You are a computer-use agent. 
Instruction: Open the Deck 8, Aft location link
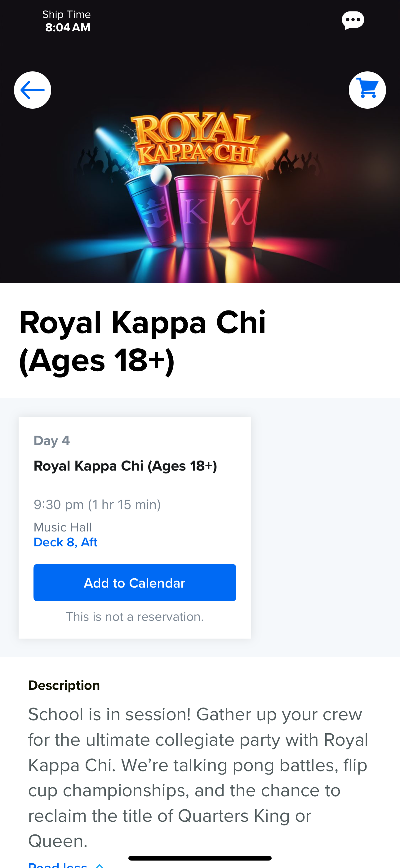pyautogui.click(x=65, y=542)
